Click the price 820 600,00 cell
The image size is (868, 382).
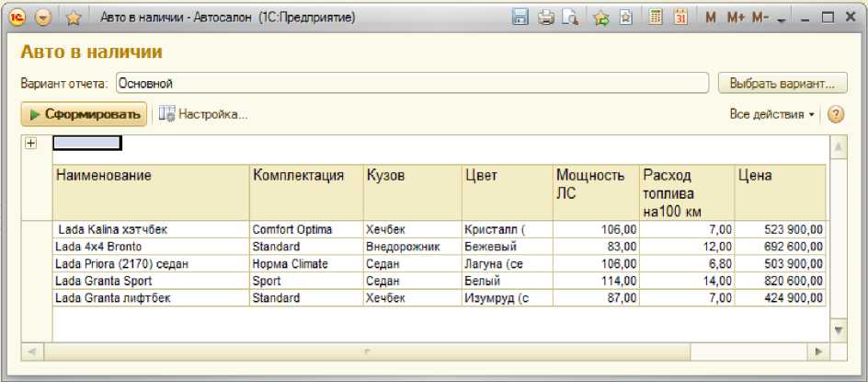(781, 281)
